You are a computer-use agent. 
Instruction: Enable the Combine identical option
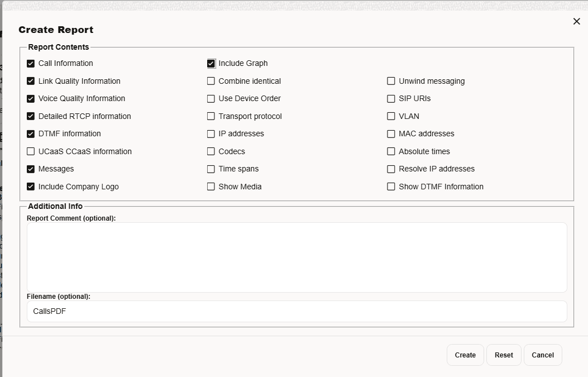coord(211,81)
